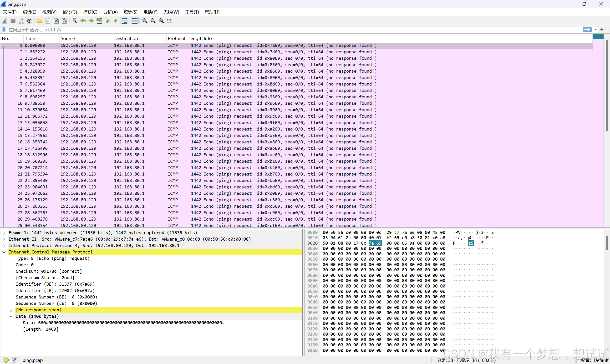Click the resize columns toolbar icon
Viewport: 610px width, 364px height.
(169, 21)
